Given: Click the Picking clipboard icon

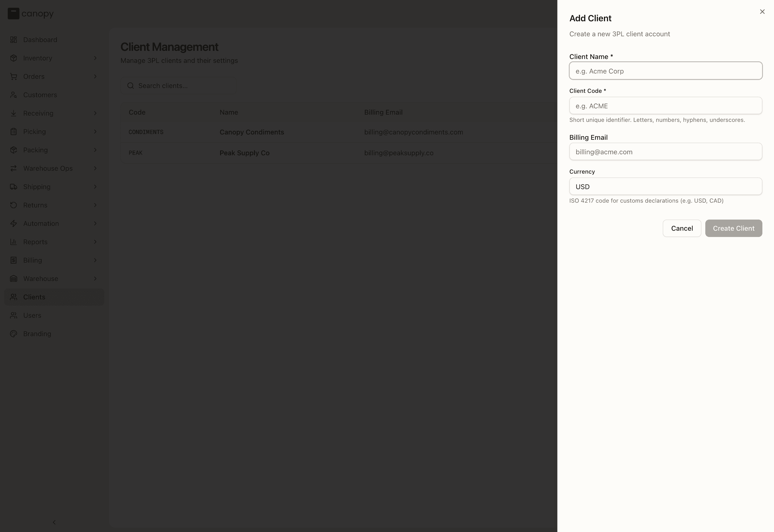Looking at the screenshot, I should coord(14,131).
